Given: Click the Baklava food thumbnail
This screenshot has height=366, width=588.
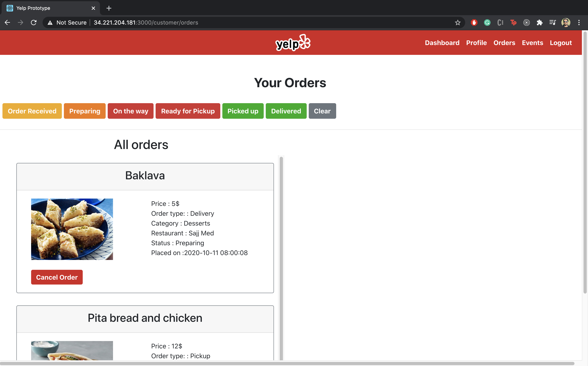Looking at the screenshot, I should (72, 229).
